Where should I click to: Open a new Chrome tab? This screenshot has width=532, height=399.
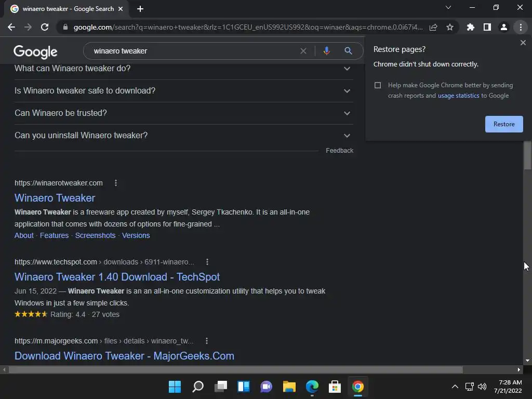tap(140, 9)
